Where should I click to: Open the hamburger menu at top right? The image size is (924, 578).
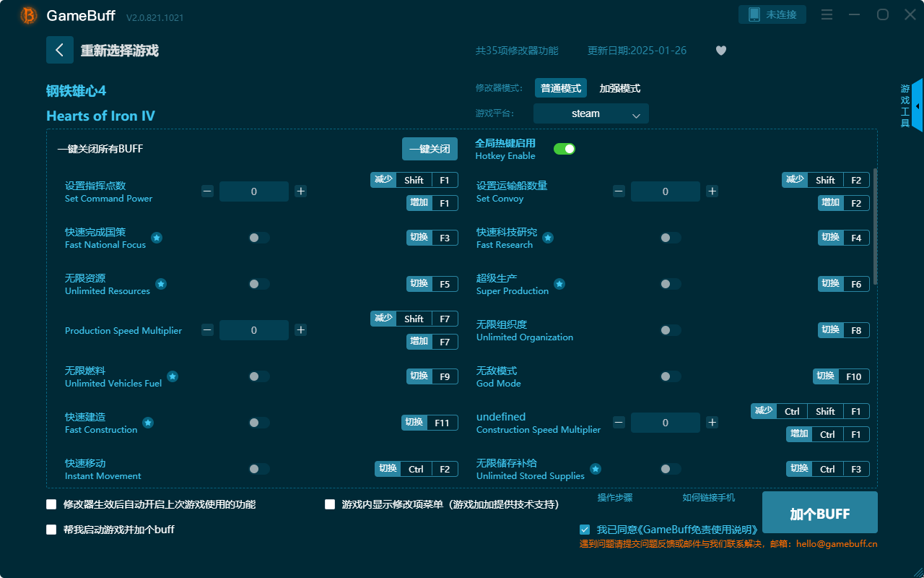tap(827, 14)
